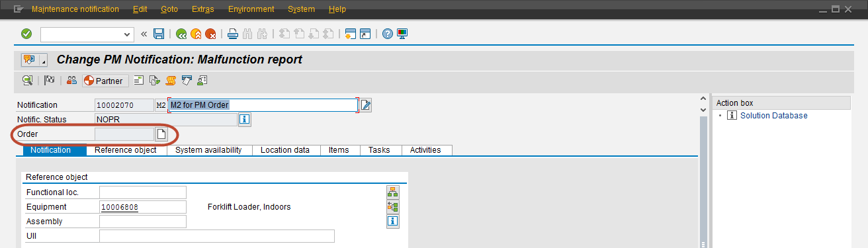Open the Extras menu

(202, 9)
